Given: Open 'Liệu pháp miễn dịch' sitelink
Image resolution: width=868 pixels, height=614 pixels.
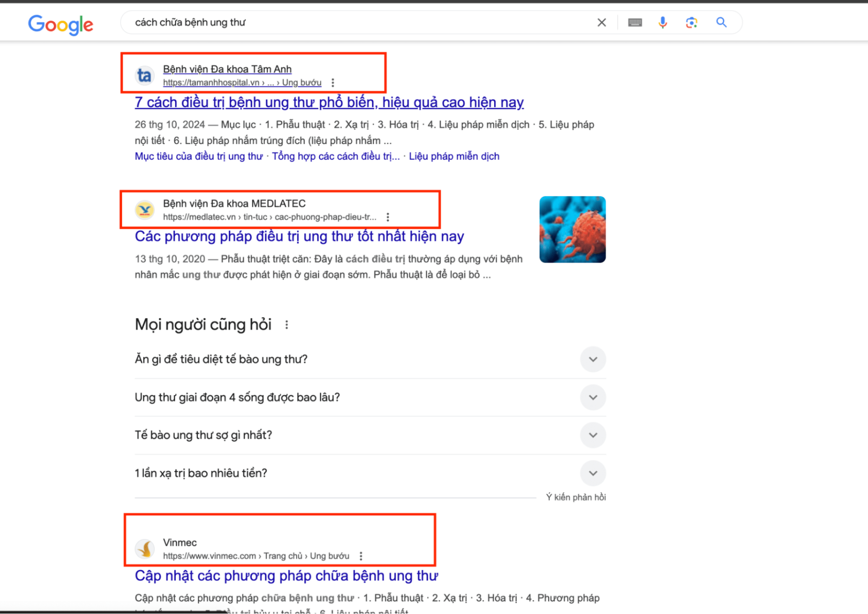Looking at the screenshot, I should (454, 156).
